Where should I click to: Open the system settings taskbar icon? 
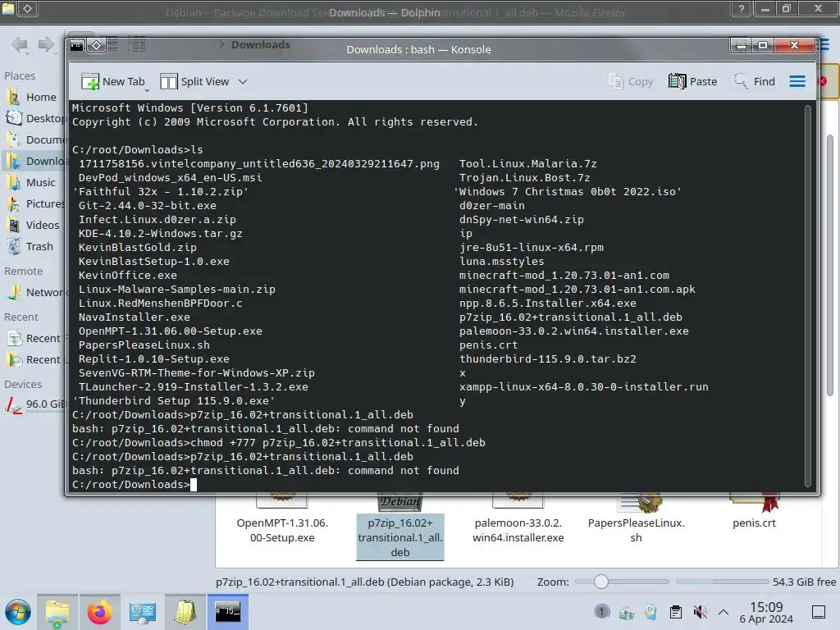(143, 612)
